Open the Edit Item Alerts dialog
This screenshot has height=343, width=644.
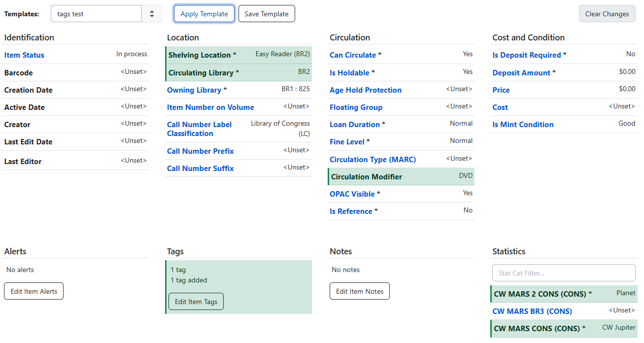[34, 291]
